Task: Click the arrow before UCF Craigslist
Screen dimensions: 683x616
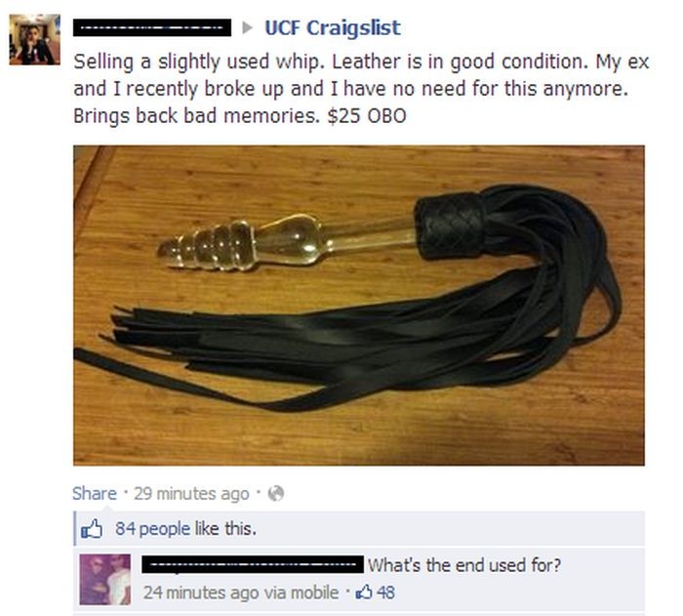Action: pyautogui.click(x=248, y=28)
